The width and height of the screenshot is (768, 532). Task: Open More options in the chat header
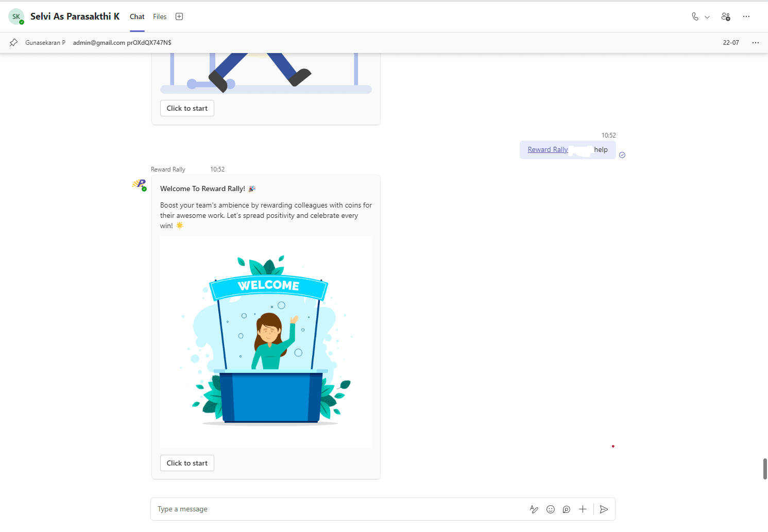pyautogui.click(x=746, y=16)
